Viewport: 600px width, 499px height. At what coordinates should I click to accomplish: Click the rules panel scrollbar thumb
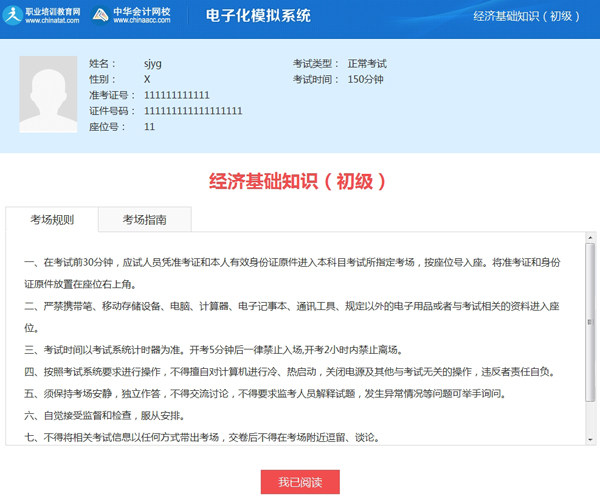590,322
